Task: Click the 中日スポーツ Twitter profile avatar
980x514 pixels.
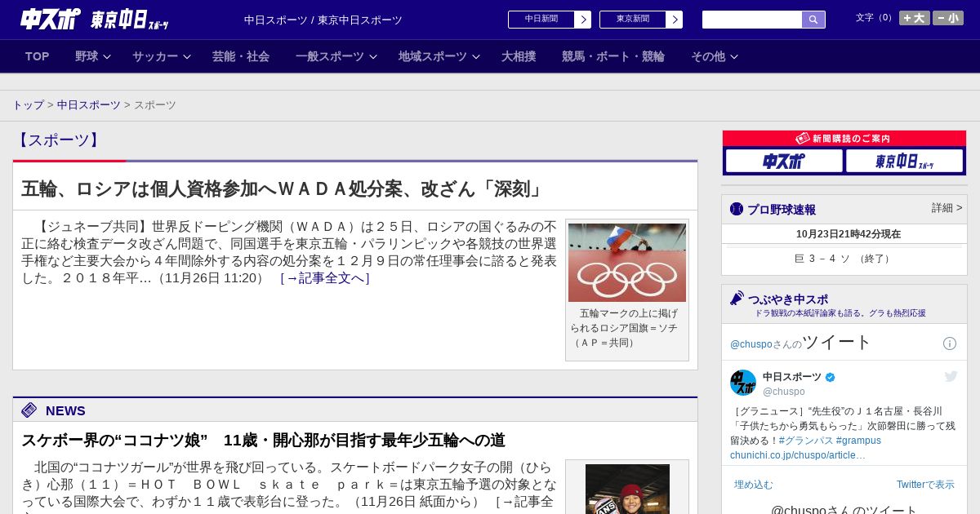Action: point(743,383)
